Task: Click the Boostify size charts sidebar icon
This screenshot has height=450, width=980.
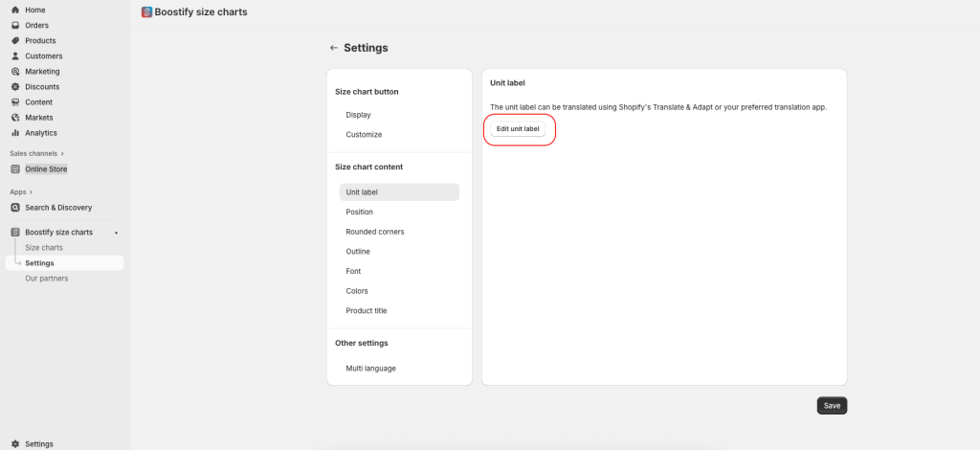Action: tap(15, 233)
